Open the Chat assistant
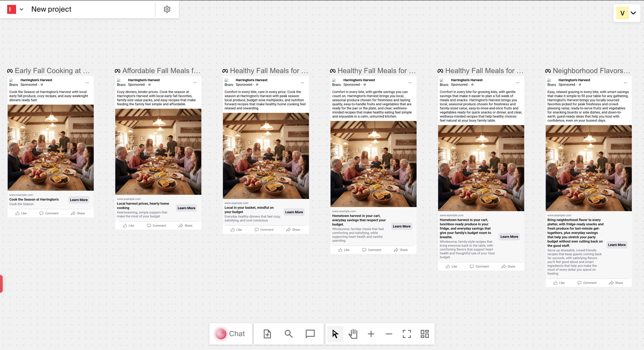This screenshot has height=350, width=644. 231,334
